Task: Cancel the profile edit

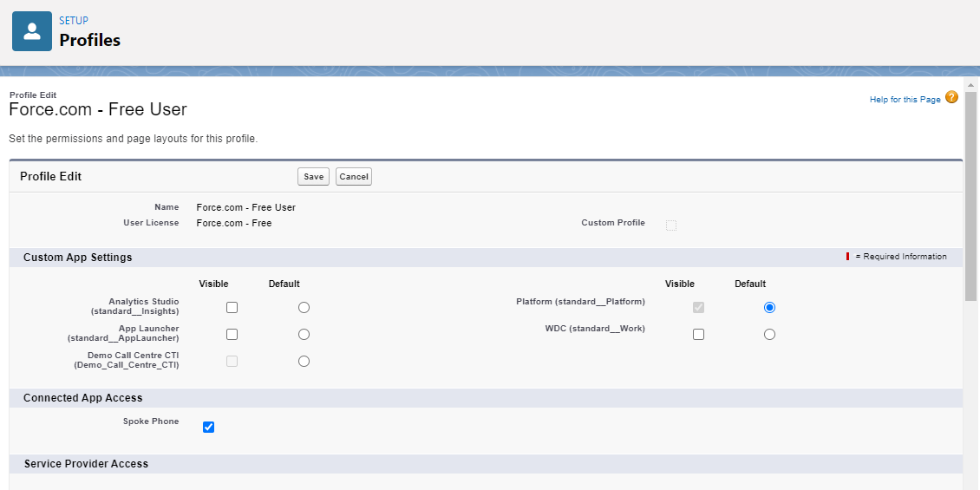Action: (354, 177)
